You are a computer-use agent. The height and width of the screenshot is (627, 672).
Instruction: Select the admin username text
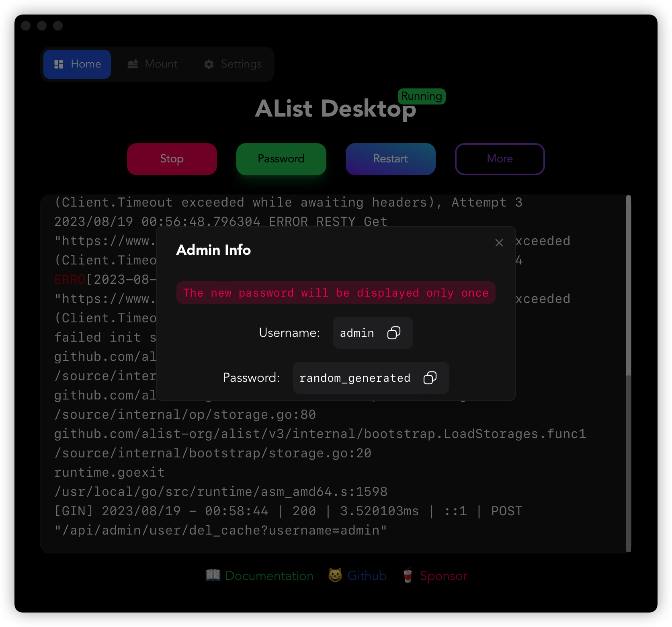[x=357, y=333]
